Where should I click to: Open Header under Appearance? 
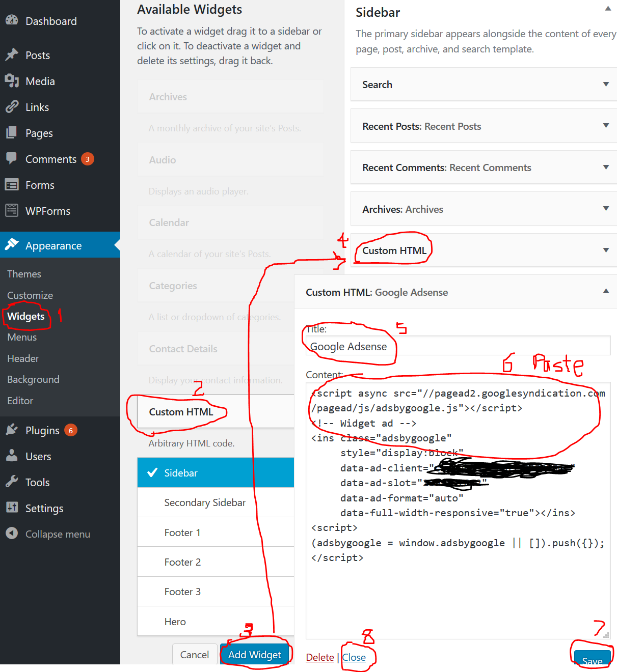[23, 358]
